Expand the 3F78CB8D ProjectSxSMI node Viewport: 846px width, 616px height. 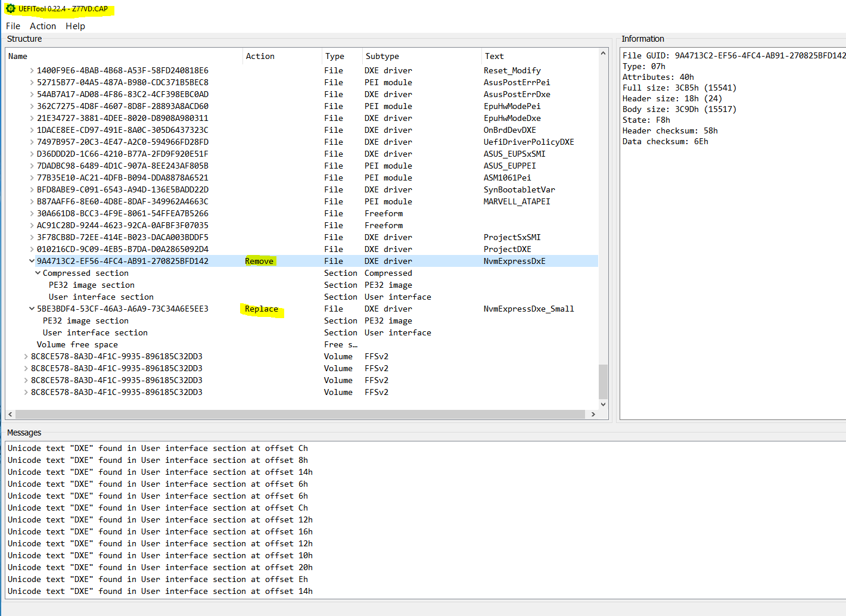pyautogui.click(x=32, y=237)
